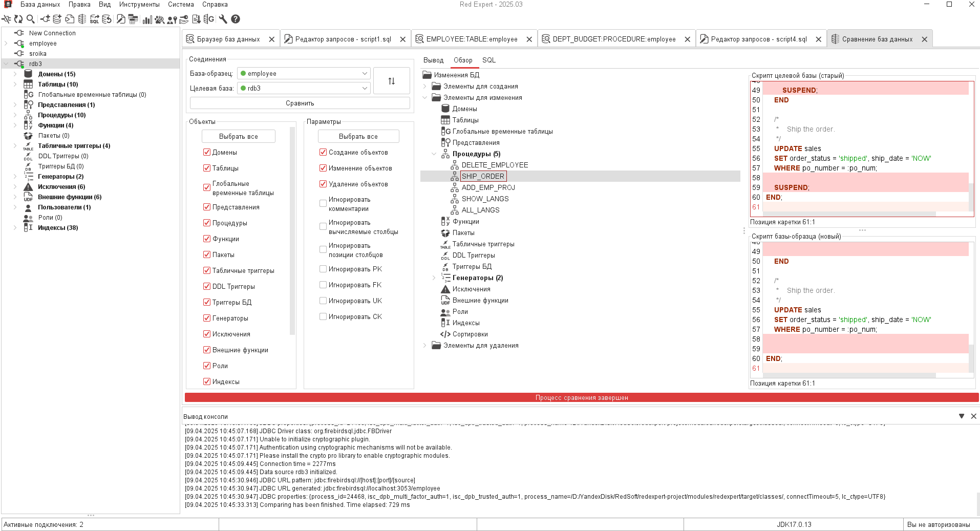Open the query editor pencil icon
Screen dimensions: 980x531
coord(121,19)
